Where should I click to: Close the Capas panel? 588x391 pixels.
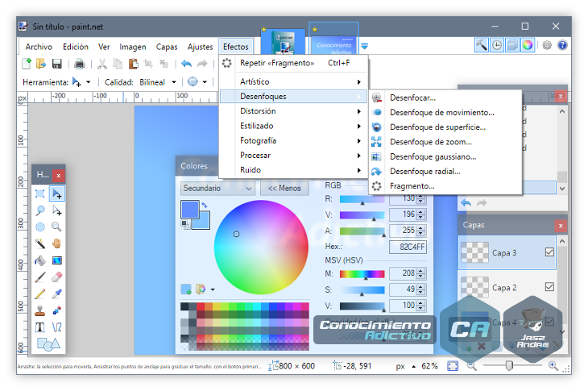(561, 226)
